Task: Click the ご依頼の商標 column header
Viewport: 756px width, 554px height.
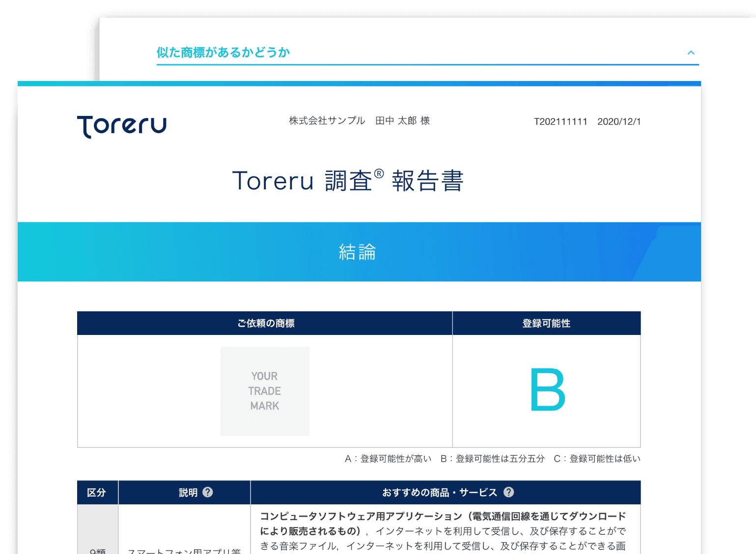Action: click(x=266, y=323)
